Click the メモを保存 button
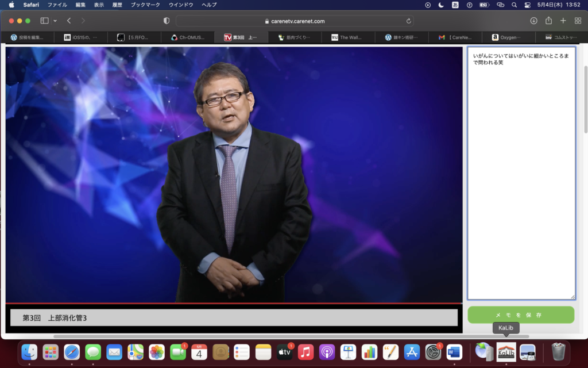The height and width of the screenshot is (368, 588). point(521,315)
